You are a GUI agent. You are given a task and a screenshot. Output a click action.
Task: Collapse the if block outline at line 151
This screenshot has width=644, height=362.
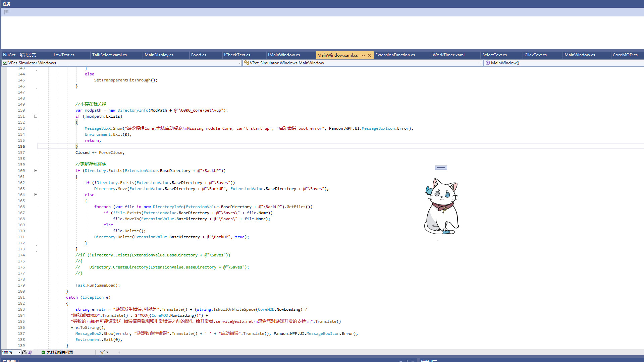(36, 116)
